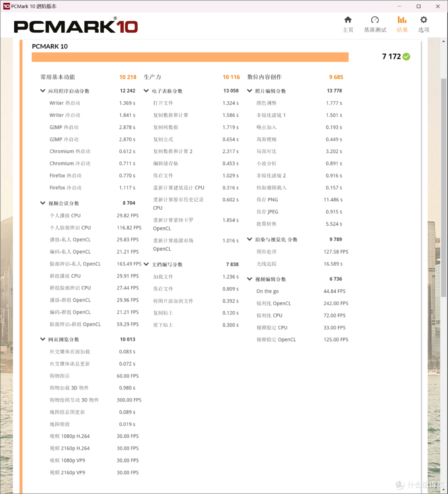Viewport: 448px width, 494px height.
Task: Collapse the 照片编辑分数 section
Action: point(250,91)
